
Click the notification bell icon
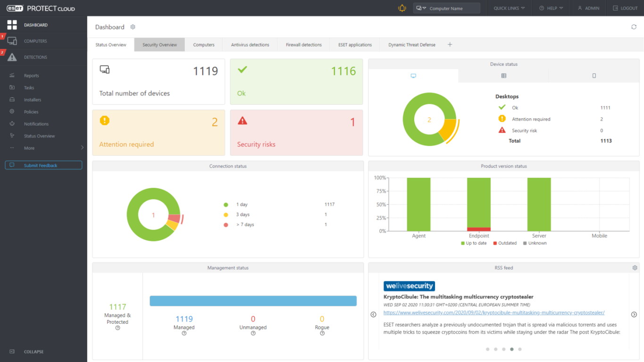402,8
